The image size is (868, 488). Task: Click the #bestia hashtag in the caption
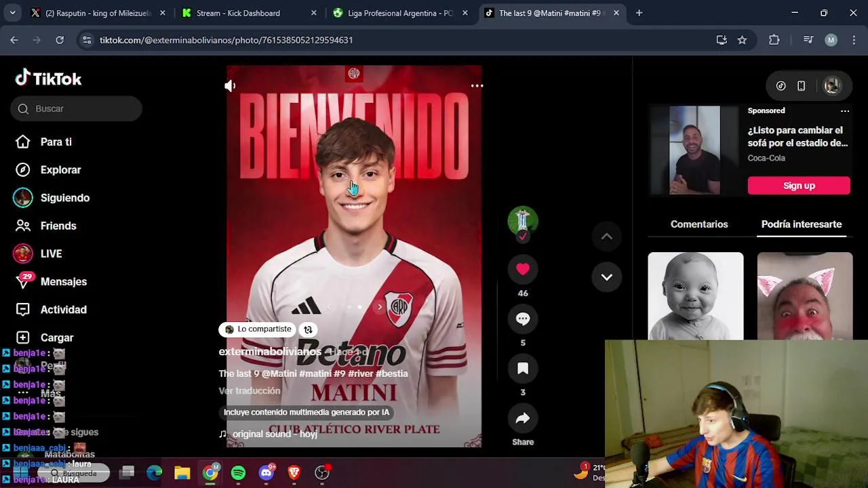(x=392, y=373)
